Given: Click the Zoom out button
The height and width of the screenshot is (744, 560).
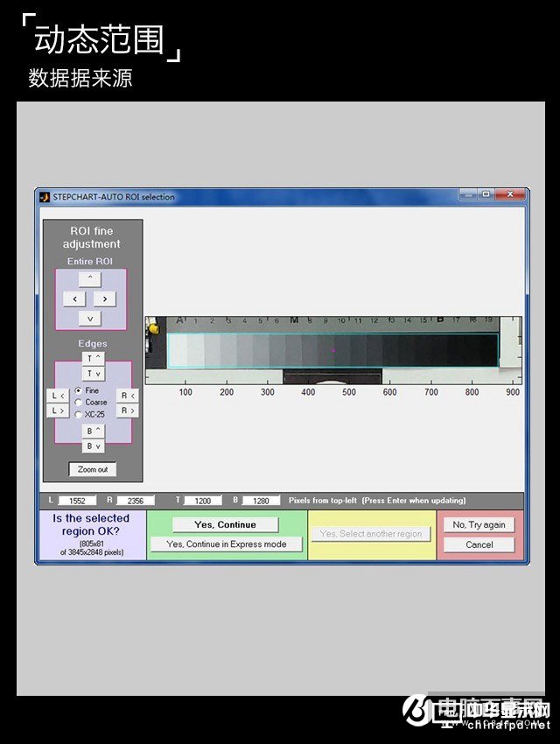Looking at the screenshot, I should point(93,469).
